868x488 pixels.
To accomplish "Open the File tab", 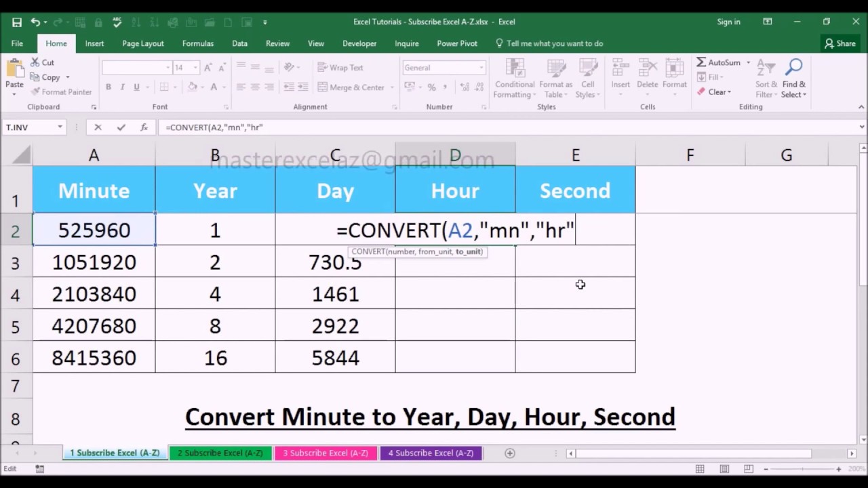I will coord(17,43).
